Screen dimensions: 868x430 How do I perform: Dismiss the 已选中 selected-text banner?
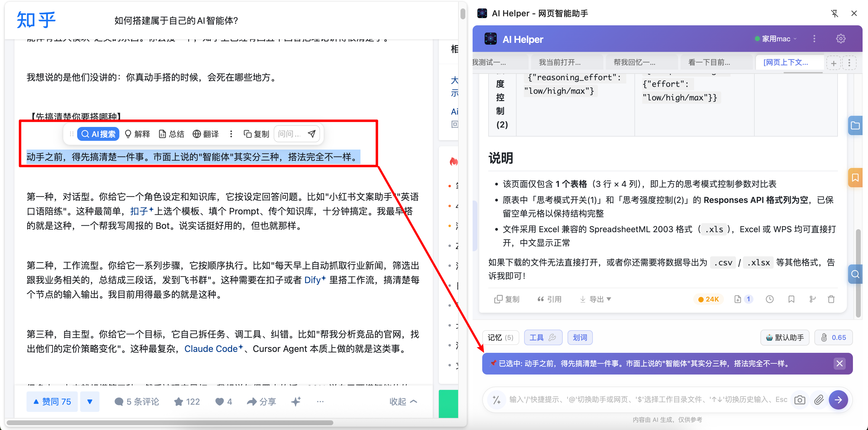pyautogui.click(x=839, y=364)
